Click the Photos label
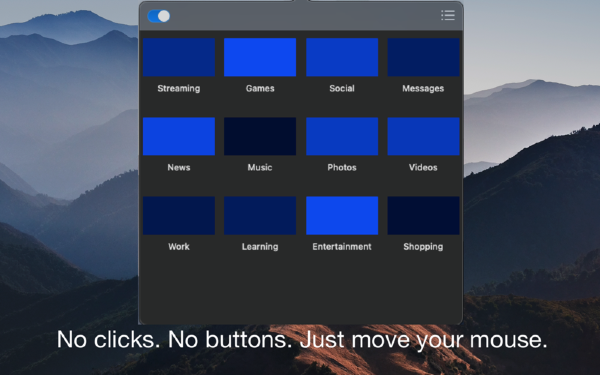 tap(342, 168)
